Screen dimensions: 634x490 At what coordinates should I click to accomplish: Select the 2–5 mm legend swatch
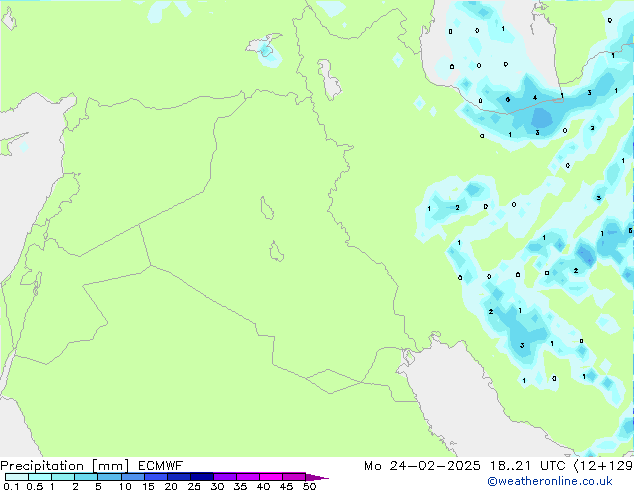click(x=86, y=477)
